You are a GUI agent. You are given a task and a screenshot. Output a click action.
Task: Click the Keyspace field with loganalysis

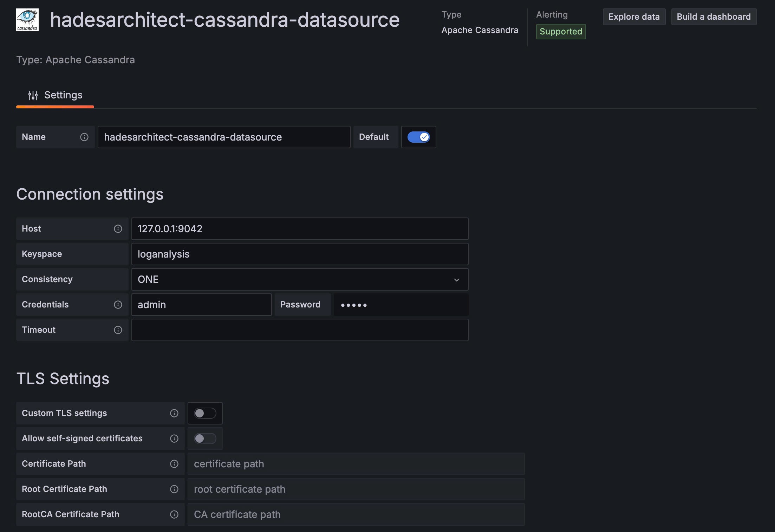[x=299, y=254]
